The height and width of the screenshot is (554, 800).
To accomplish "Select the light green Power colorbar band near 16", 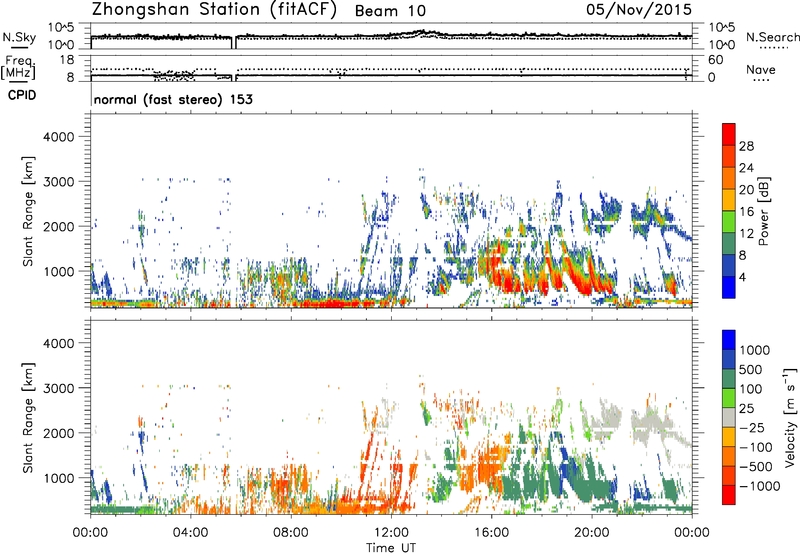I will 729,221.
